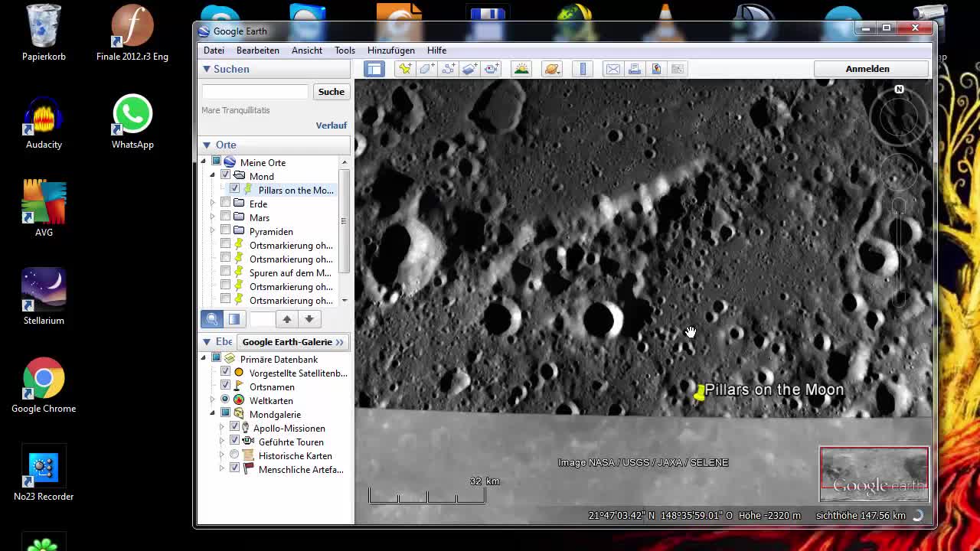The width and height of the screenshot is (980, 551).
Task: Toggle sunlight across the landscape icon
Action: [x=521, y=69]
